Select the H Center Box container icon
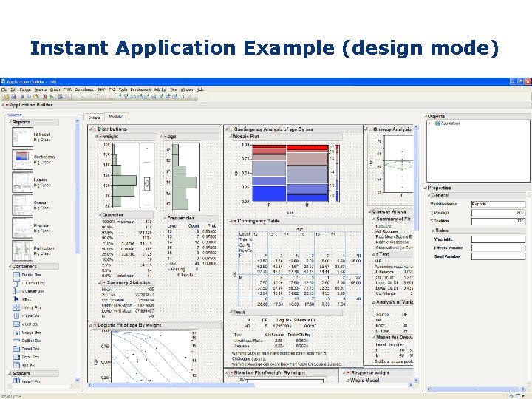Viewport: 532px width, 399px height. 16,283
